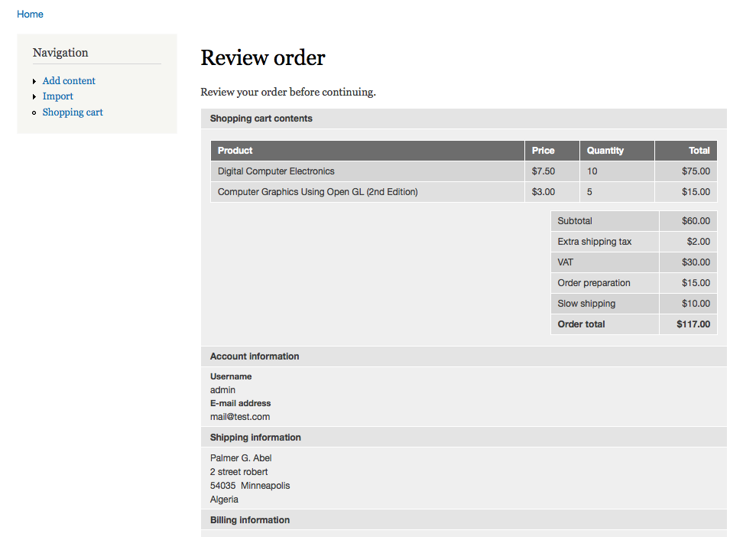Expand the arrow beside Import

point(34,96)
